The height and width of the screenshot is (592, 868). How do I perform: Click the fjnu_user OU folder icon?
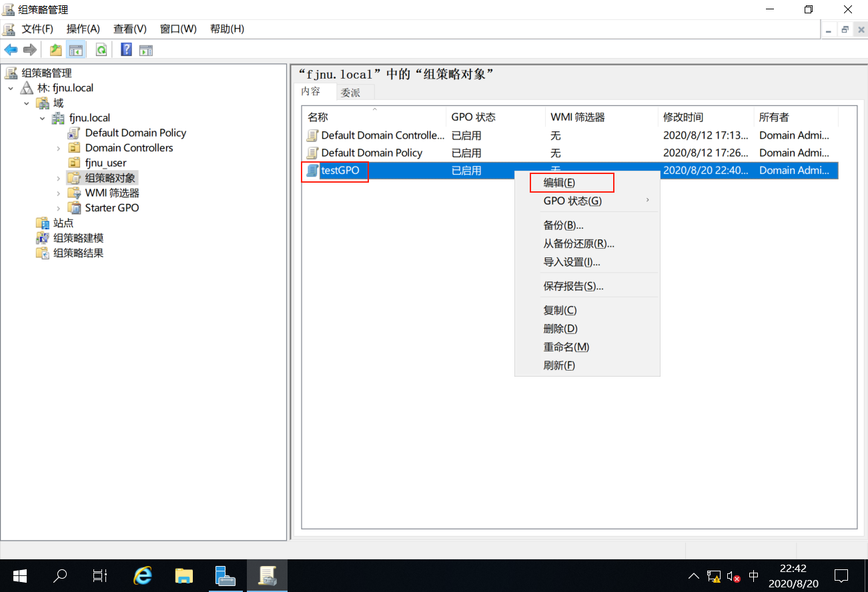74,163
